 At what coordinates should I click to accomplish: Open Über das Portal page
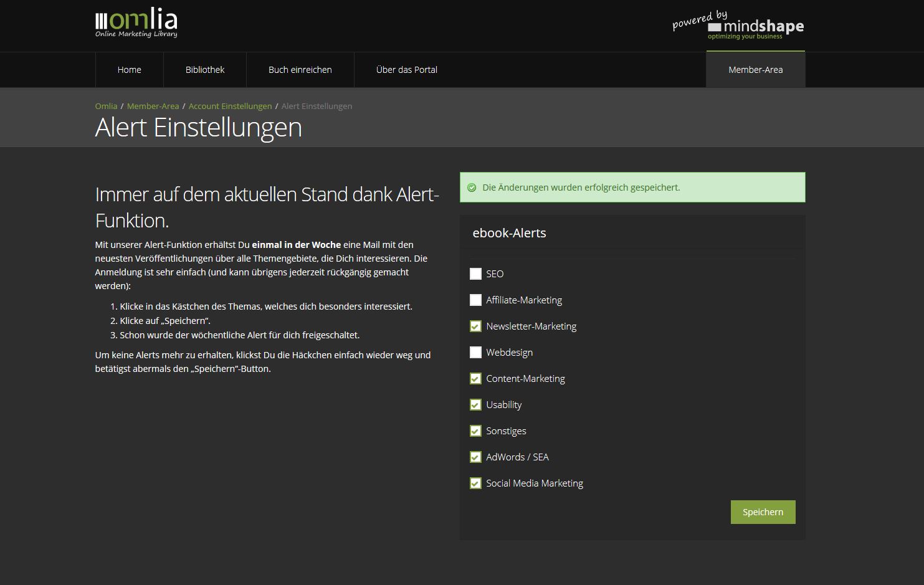[x=407, y=70]
